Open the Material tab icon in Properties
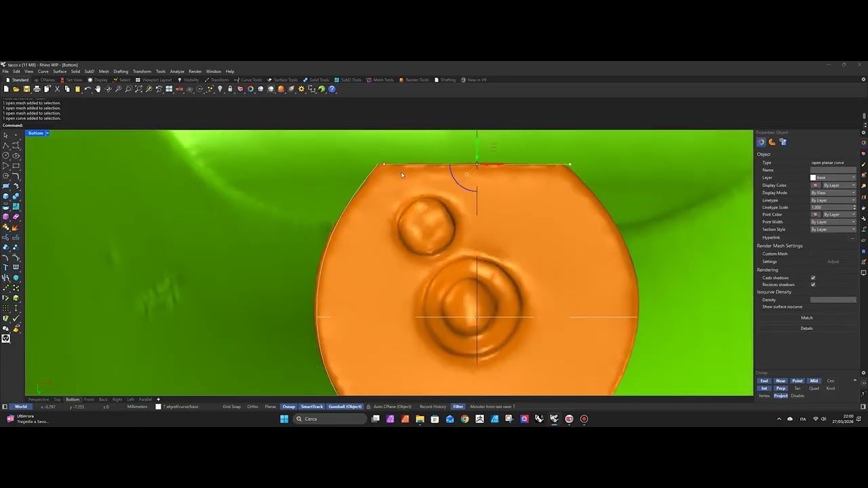 [772, 142]
